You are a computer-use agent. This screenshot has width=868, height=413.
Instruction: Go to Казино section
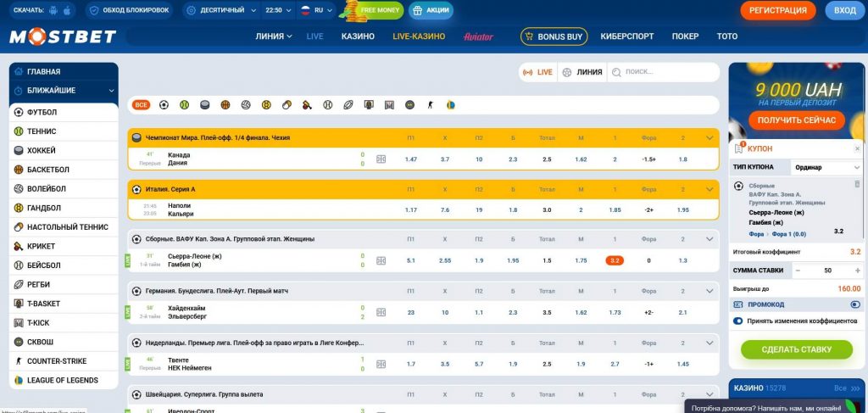(x=358, y=36)
